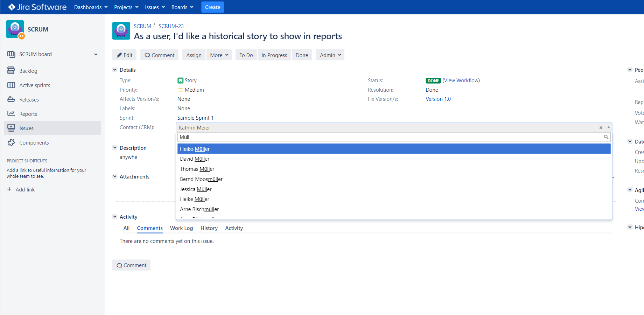Click the Medium priority icon
The image size is (644, 315).
pos(180,90)
